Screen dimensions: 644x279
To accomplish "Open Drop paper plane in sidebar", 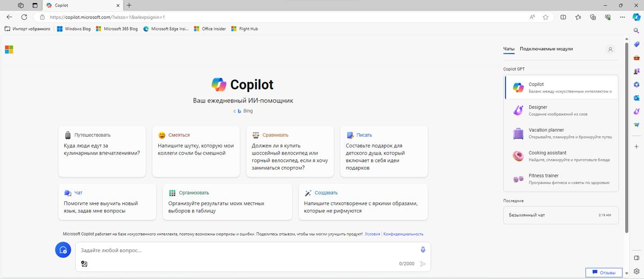I will tap(636, 124).
